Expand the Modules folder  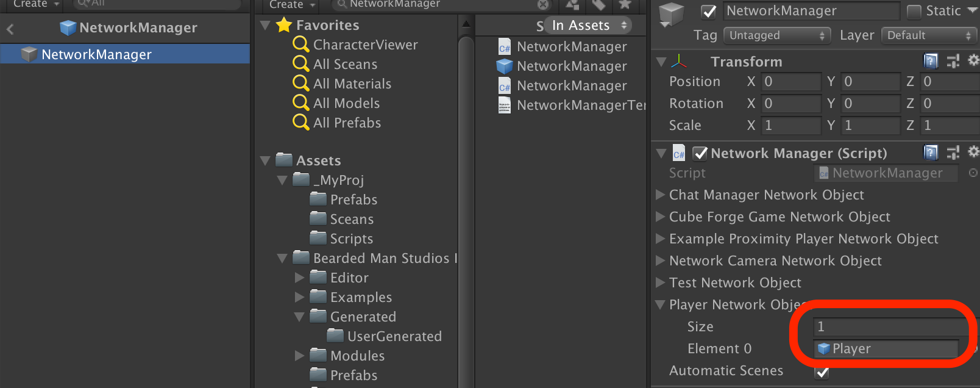(299, 356)
